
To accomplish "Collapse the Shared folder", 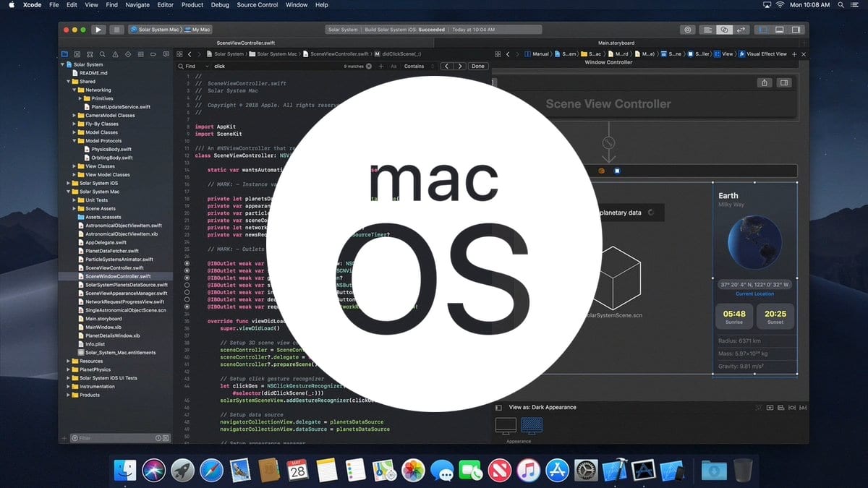I will click(x=69, y=82).
